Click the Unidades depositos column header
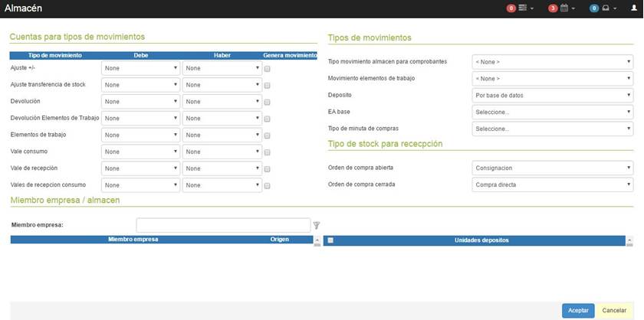644x320 pixels. tap(481, 240)
